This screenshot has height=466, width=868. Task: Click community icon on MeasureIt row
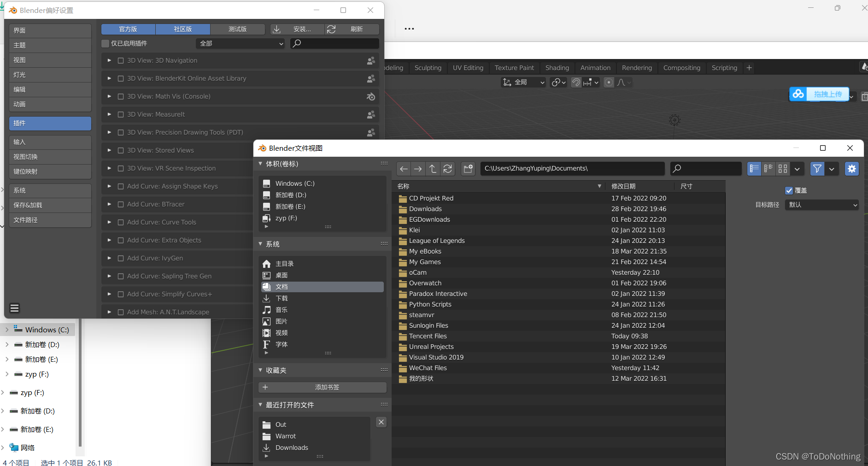[x=371, y=114]
